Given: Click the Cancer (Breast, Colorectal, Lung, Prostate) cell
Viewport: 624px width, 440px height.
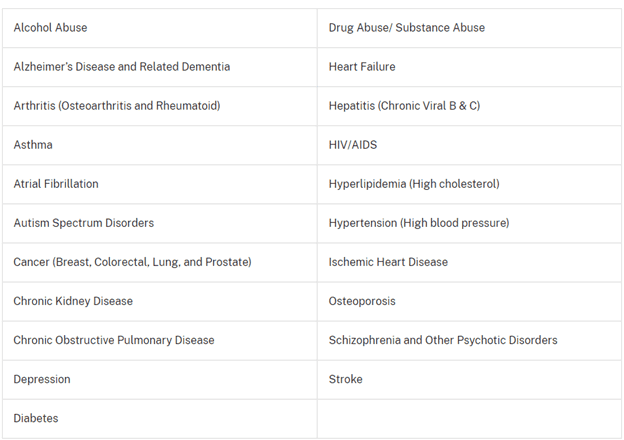Looking at the screenshot, I should coord(132,262).
